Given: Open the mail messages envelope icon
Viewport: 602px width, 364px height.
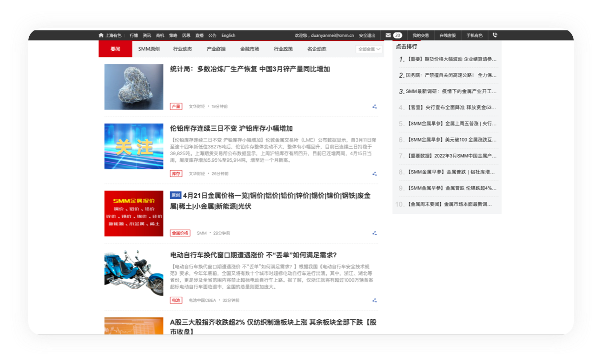Looking at the screenshot, I should coord(388,35).
